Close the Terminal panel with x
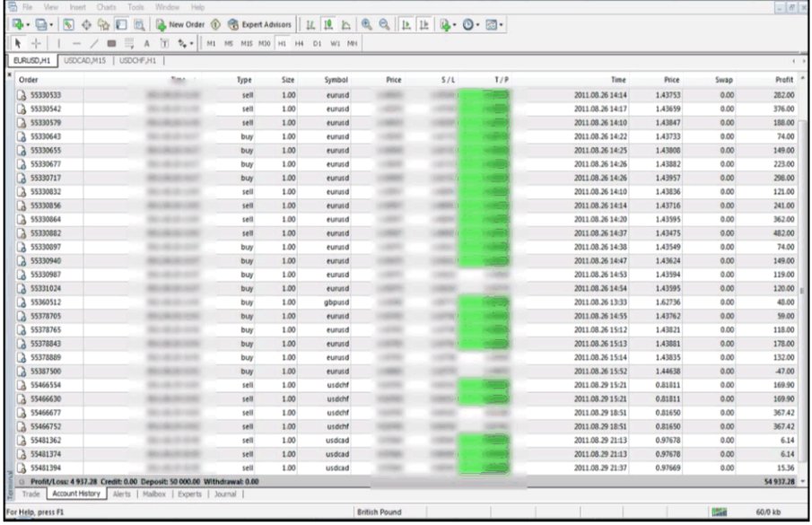This screenshot has height=525, width=812. tap(9, 75)
